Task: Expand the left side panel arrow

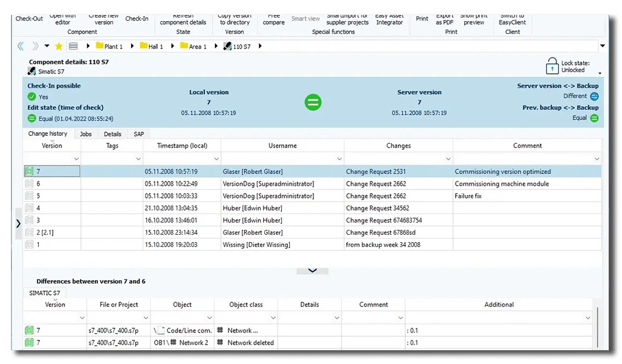Action: tap(18, 223)
